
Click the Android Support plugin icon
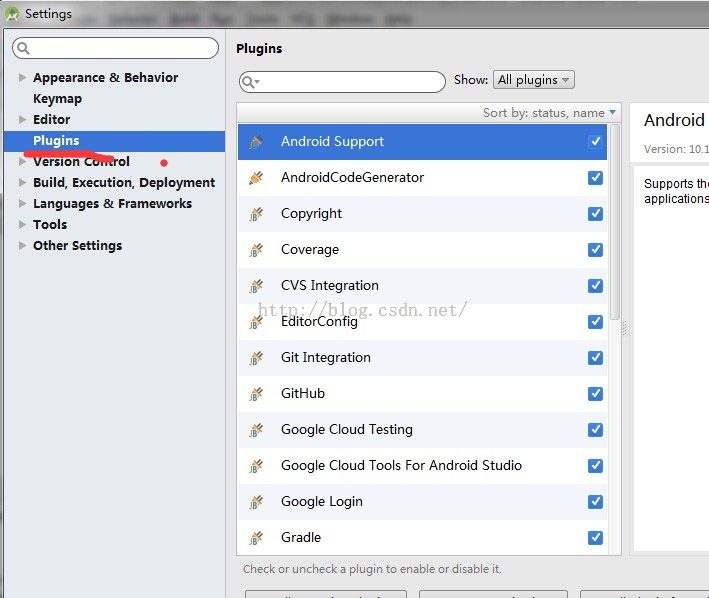click(256, 142)
